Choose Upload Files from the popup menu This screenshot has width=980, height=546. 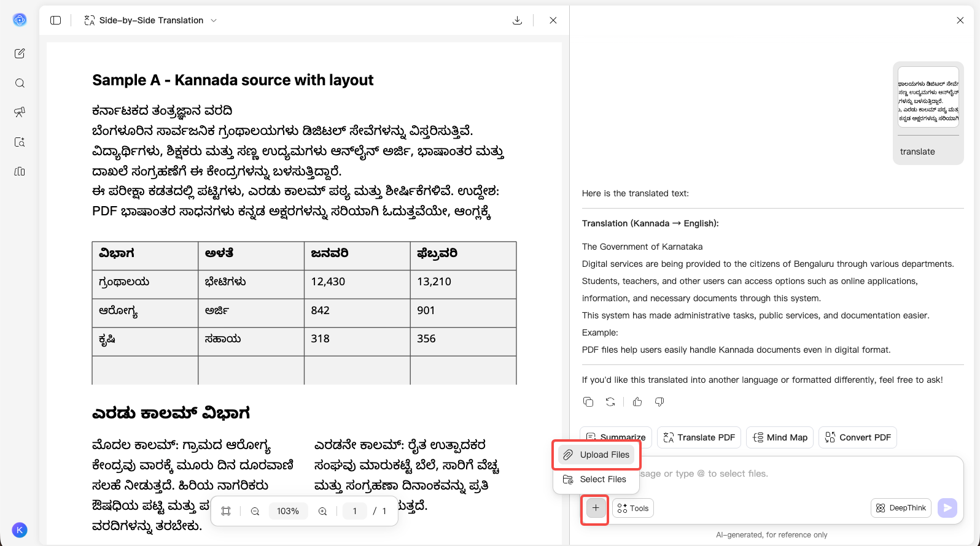[x=596, y=455]
